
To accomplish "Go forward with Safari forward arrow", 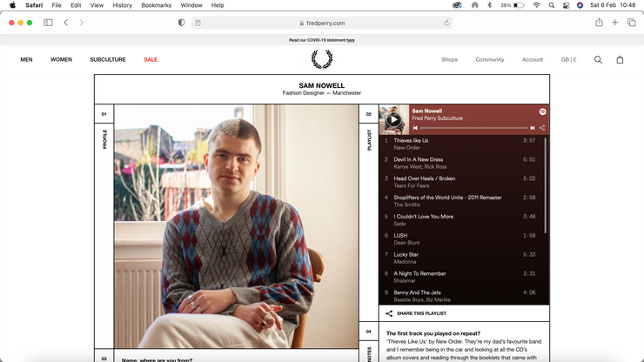I will pos(81,23).
